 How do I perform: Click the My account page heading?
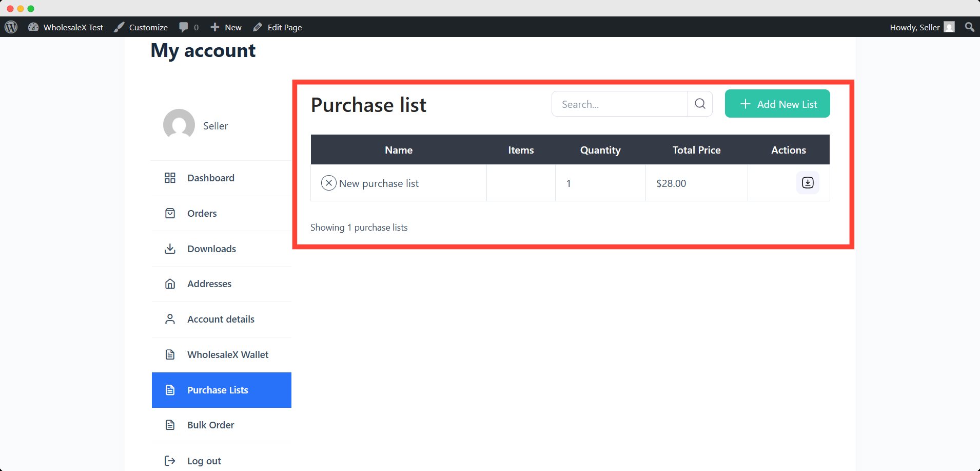[x=203, y=50]
